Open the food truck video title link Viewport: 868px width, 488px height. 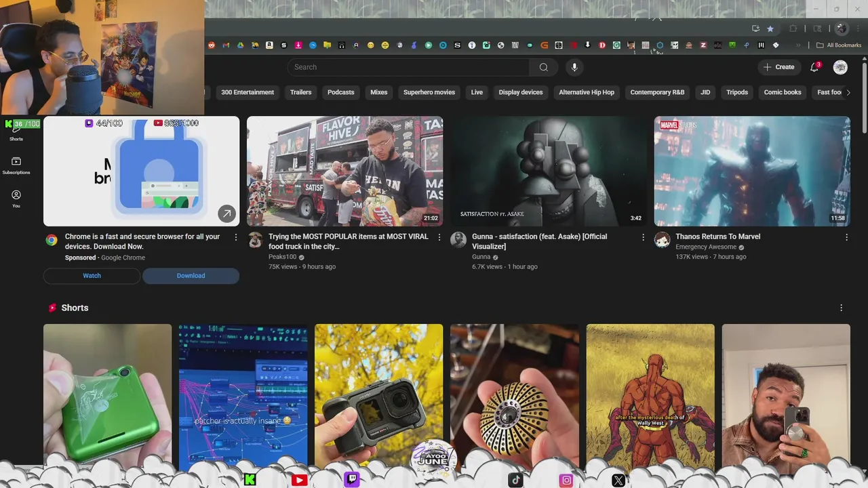(348, 241)
